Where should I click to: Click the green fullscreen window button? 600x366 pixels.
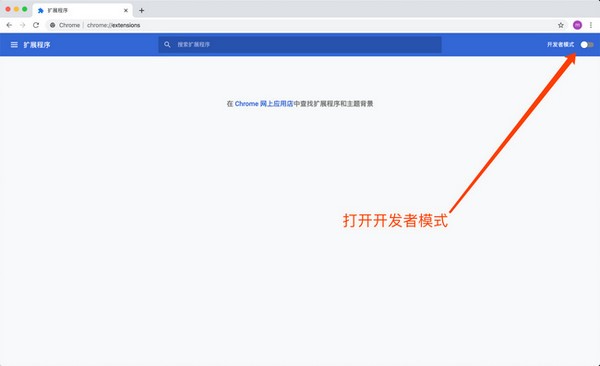tap(24, 9)
